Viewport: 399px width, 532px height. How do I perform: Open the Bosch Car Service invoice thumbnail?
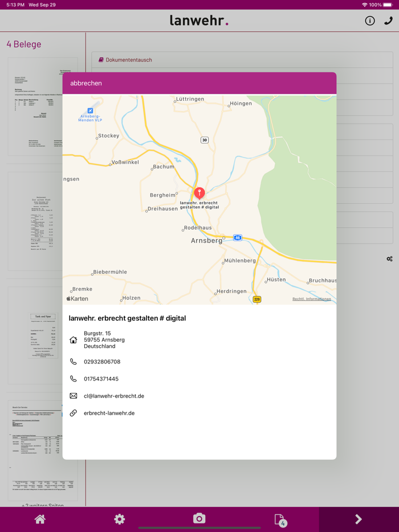[43, 450]
